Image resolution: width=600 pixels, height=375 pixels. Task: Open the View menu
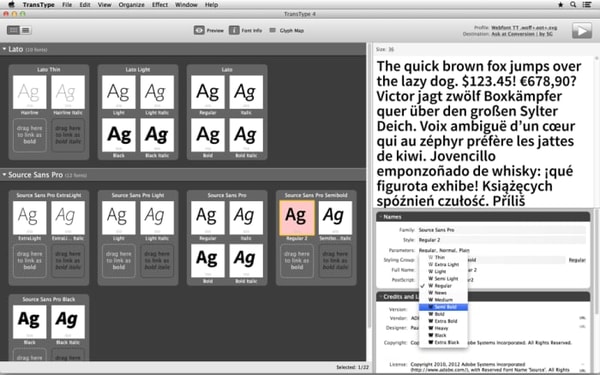[104, 5]
